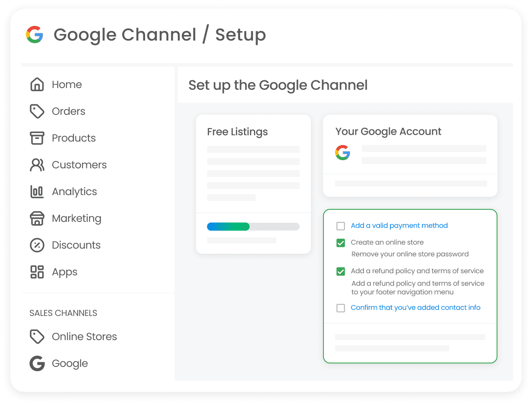
Task: Click the Customers people icon
Action: coord(37,164)
